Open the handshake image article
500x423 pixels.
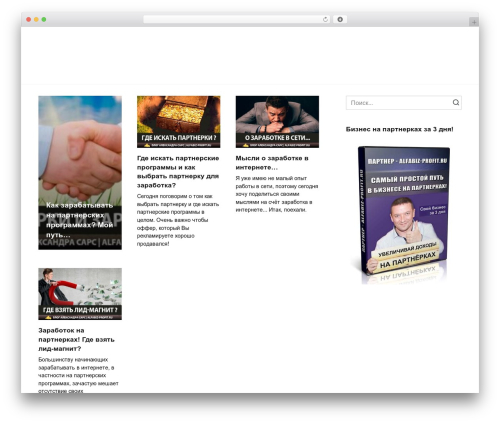(x=80, y=173)
